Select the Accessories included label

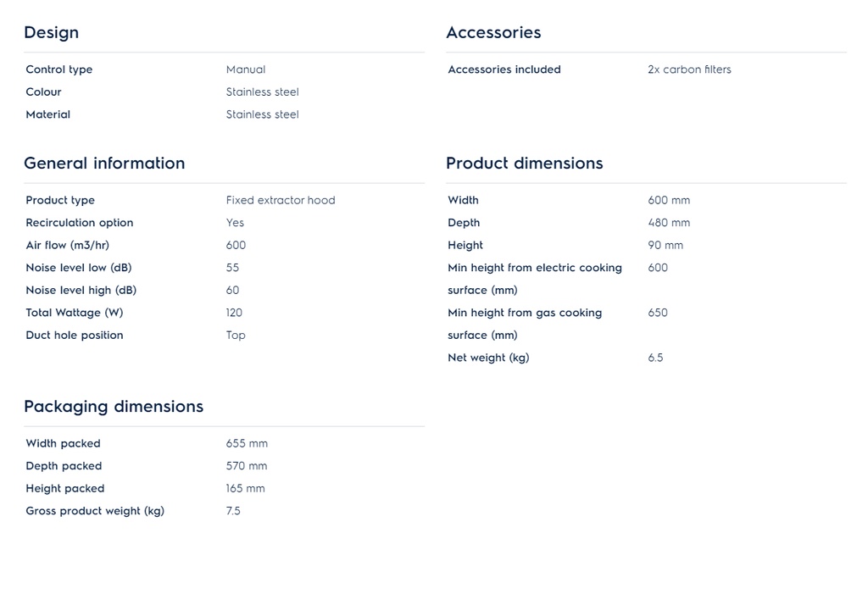504,69
